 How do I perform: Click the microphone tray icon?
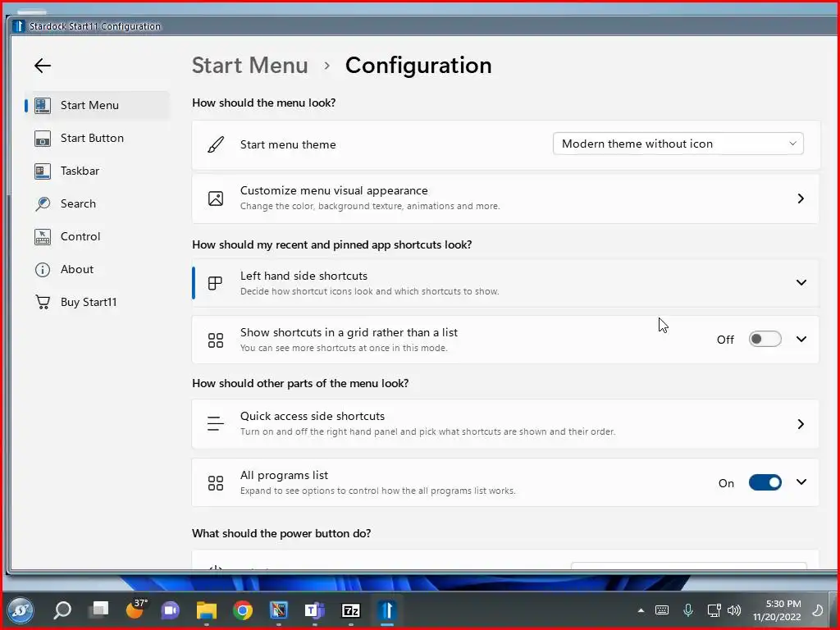tap(688, 609)
